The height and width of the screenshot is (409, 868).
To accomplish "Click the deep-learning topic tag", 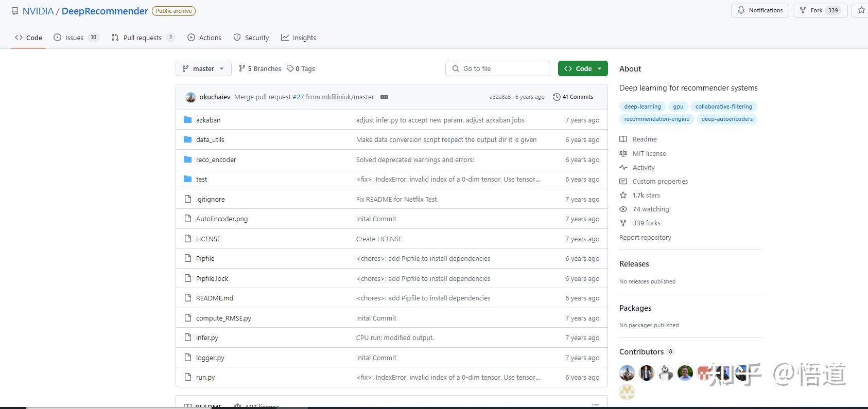I will pyautogui.click(x=642, y=106).
